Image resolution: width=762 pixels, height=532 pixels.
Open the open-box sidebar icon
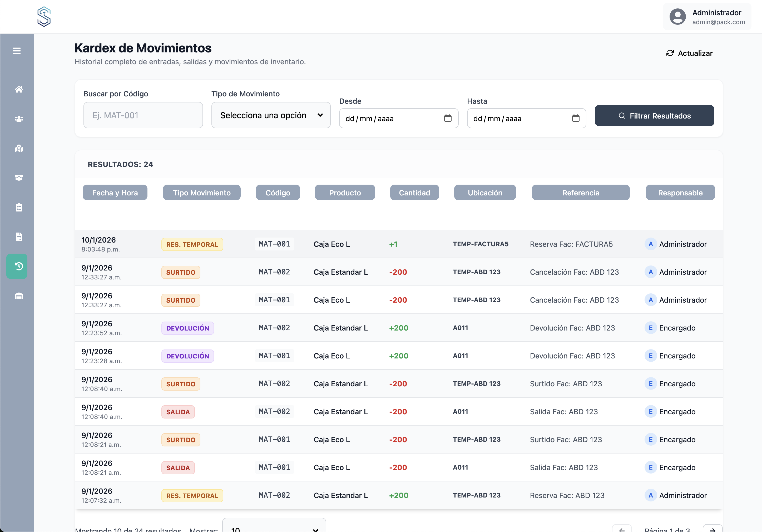click(19, 178)
